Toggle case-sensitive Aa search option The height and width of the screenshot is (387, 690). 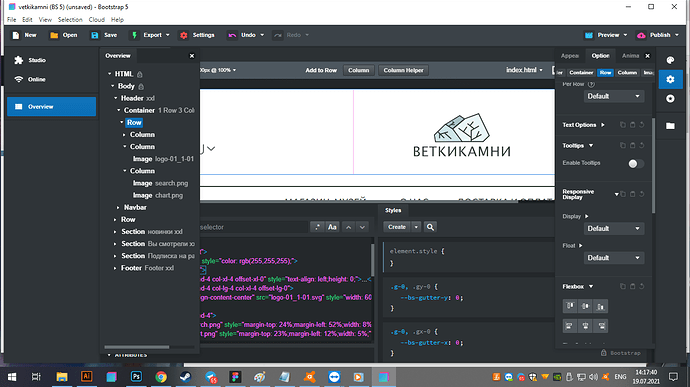tap(332, 227)
